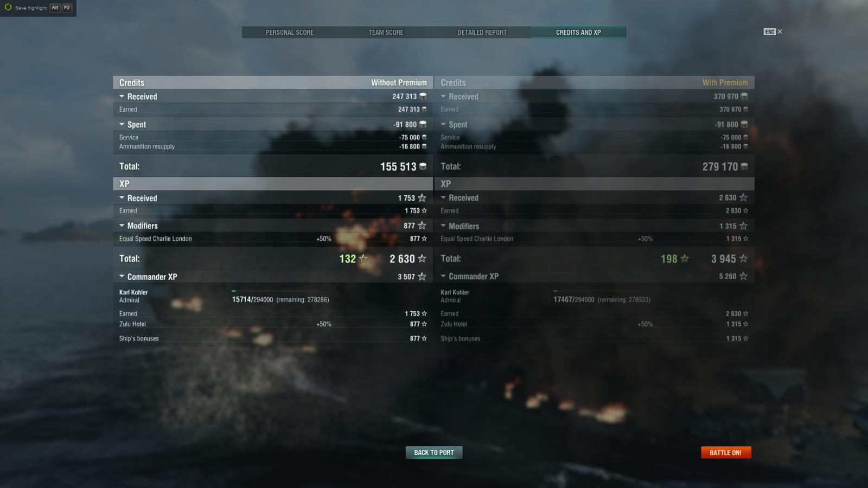
Task: Click the save highlight circular icon
Action: click(x=8, y=8)
